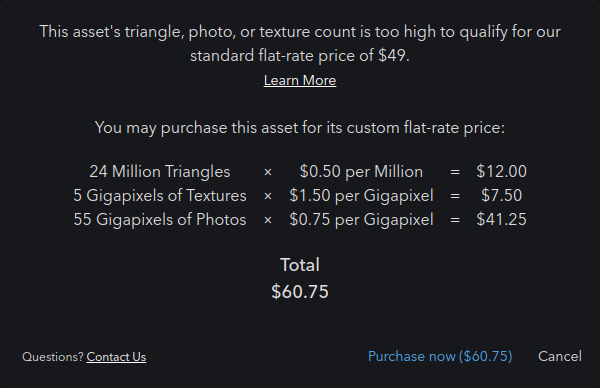Click the multiplication sign in Triangles row
The image size is (600, 388).
click(x=268, y=172)
